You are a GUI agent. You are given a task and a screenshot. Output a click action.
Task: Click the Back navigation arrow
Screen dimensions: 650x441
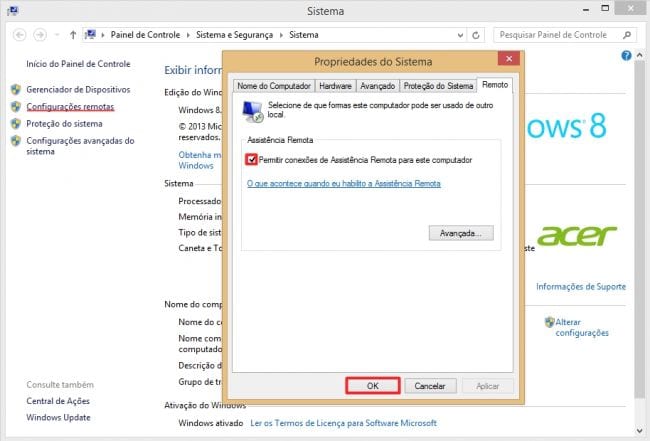point(19,35)
